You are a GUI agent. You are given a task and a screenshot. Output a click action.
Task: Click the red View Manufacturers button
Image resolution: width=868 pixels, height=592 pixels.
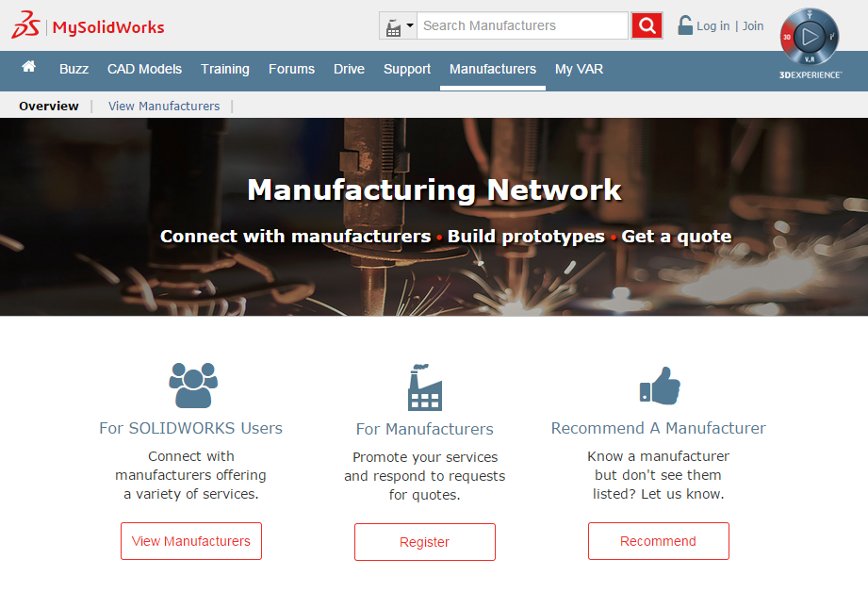click(191, 541)
